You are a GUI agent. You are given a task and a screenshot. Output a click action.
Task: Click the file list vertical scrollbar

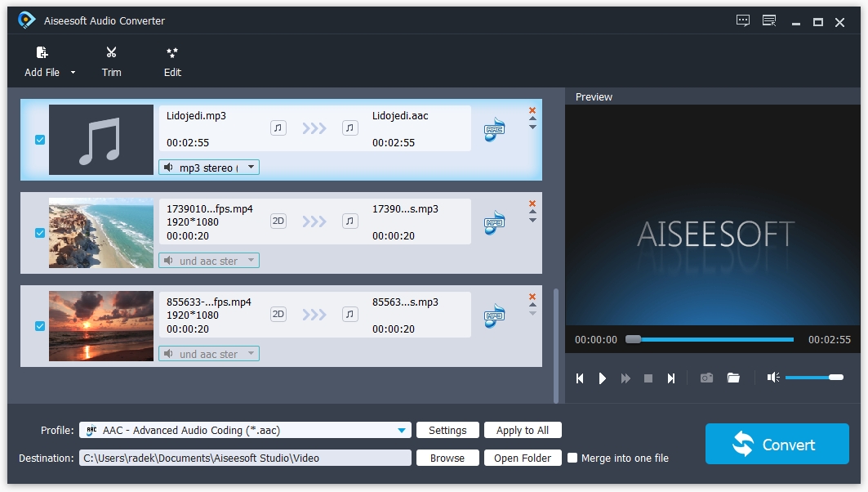coord(556,345)
